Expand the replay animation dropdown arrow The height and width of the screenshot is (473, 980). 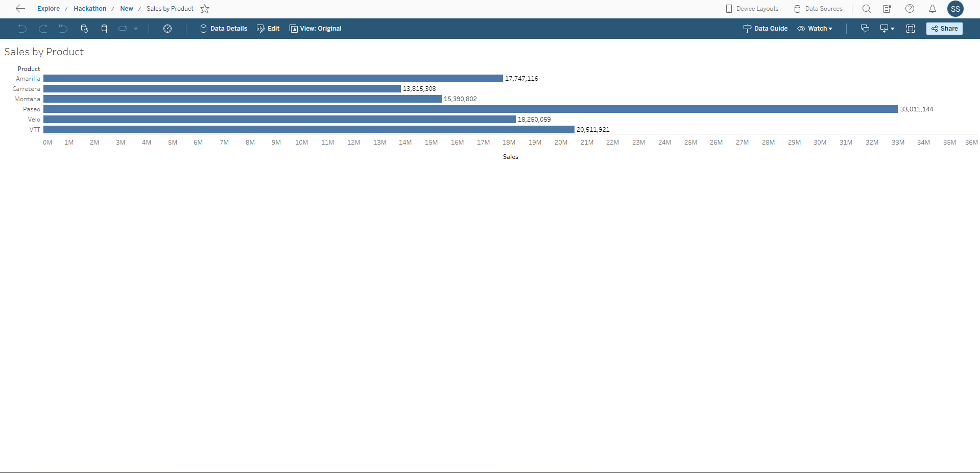(x=136, y=29)
